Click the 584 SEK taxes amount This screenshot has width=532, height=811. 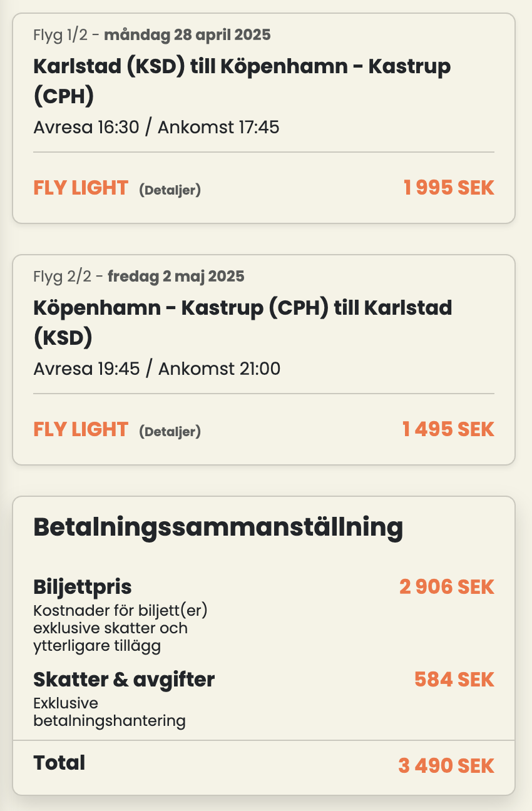[454, 680]
